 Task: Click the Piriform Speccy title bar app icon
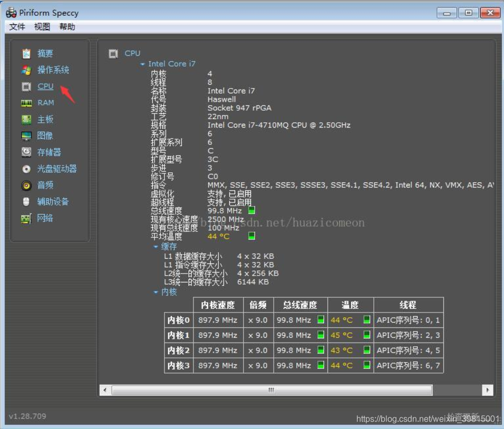[11, 13]
